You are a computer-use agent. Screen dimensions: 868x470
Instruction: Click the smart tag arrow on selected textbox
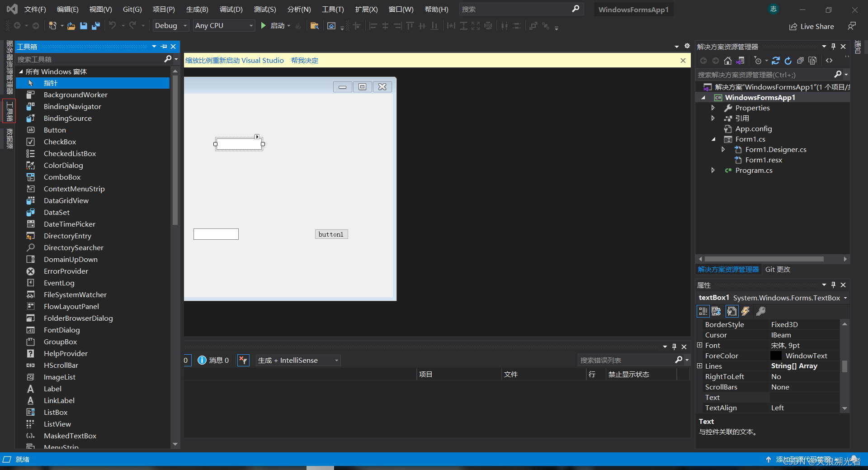pyautogui.click(x=257, y=137)
